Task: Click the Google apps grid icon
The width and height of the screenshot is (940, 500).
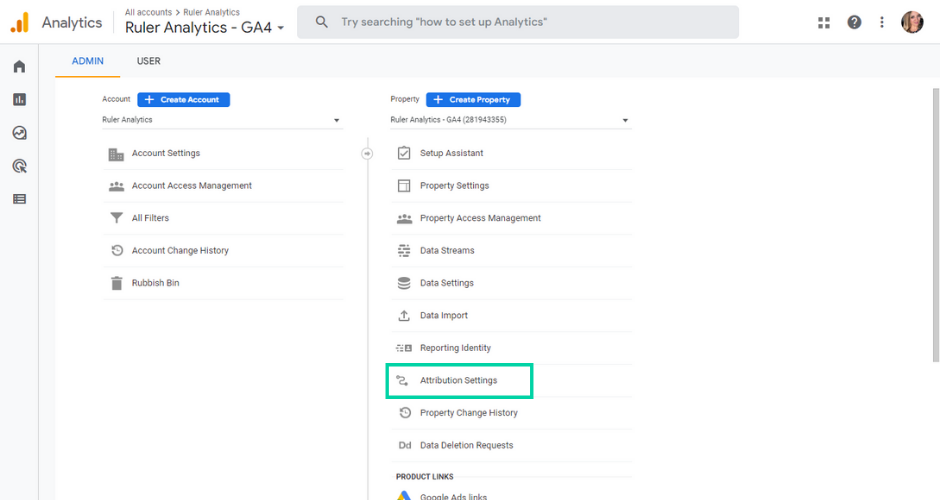Action: coord(824,22)
